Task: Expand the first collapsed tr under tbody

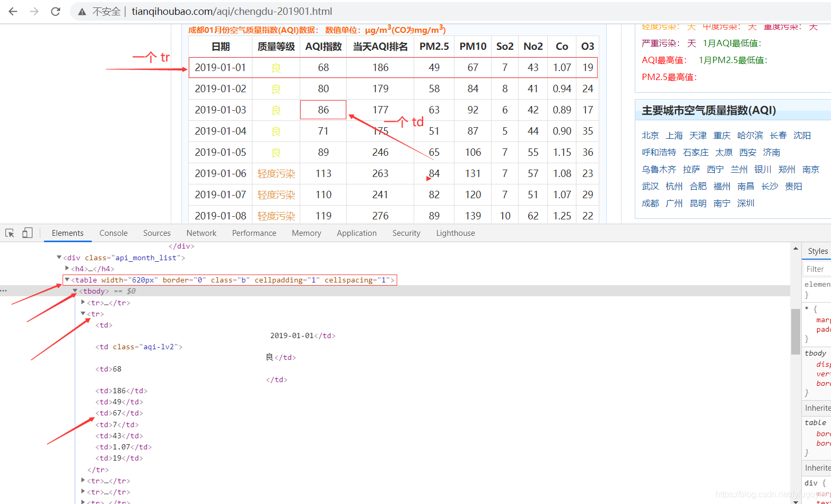Action: tap(83, 302)
